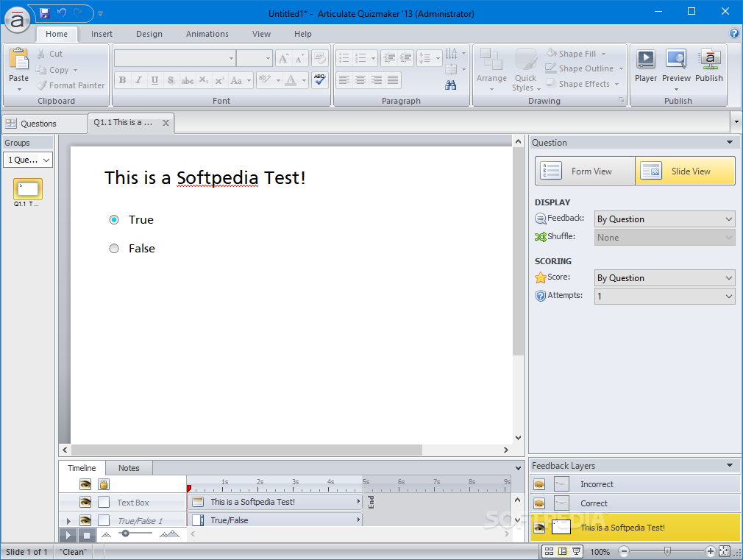Screen dimensions: 743x560
Task: Select the True radio button
Action: tap(114, 219)
